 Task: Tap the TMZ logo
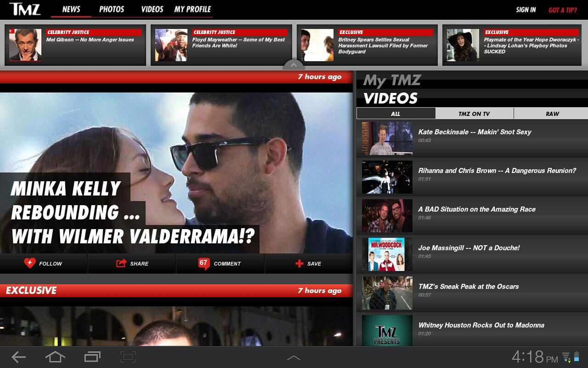(25, 9)
